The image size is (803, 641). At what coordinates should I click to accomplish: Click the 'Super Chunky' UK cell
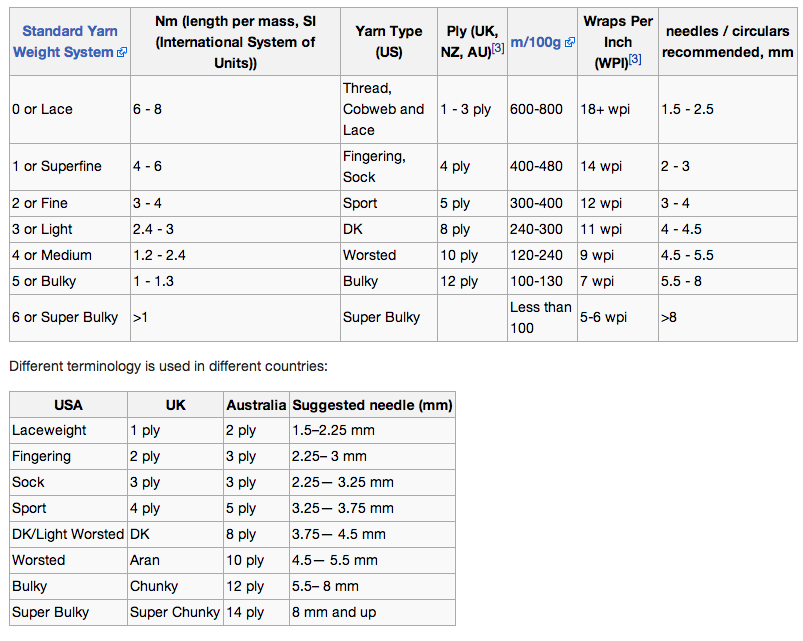coord(176,612)
